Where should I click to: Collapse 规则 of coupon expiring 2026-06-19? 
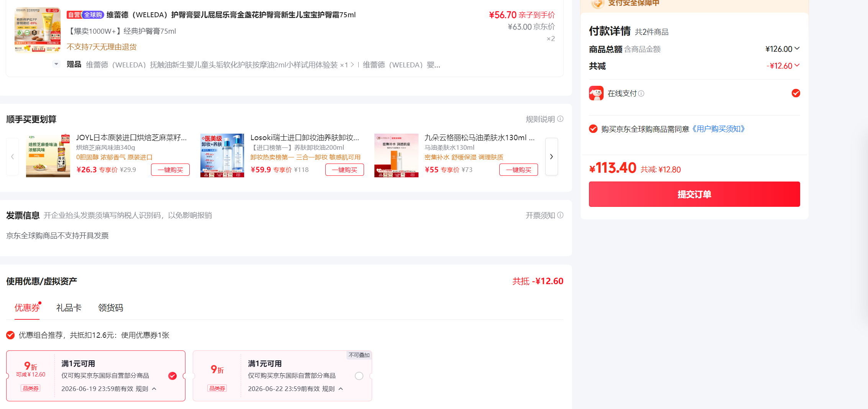tap(154, 389)
